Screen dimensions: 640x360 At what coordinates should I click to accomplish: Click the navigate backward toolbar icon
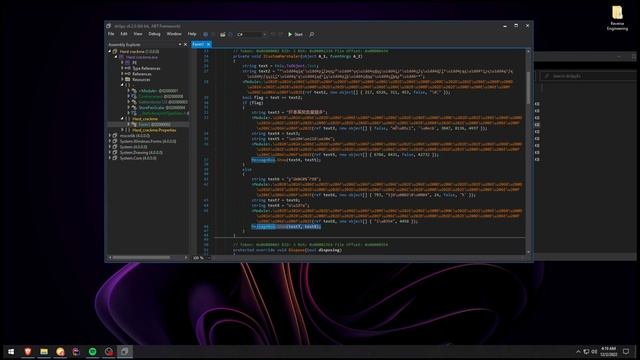pyautogui.click(x=206, y=35)
